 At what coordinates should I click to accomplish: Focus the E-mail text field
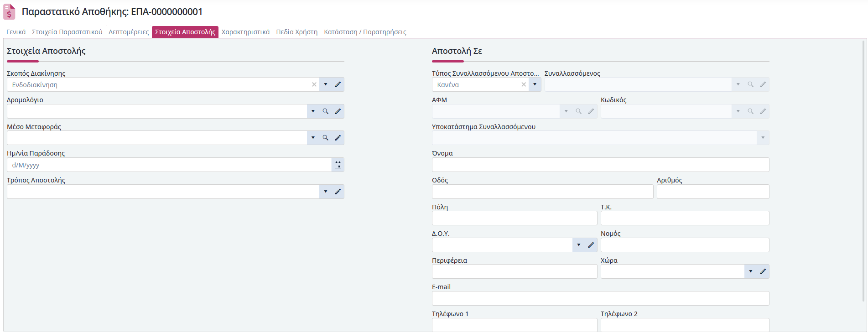click(x=600, y=298)
